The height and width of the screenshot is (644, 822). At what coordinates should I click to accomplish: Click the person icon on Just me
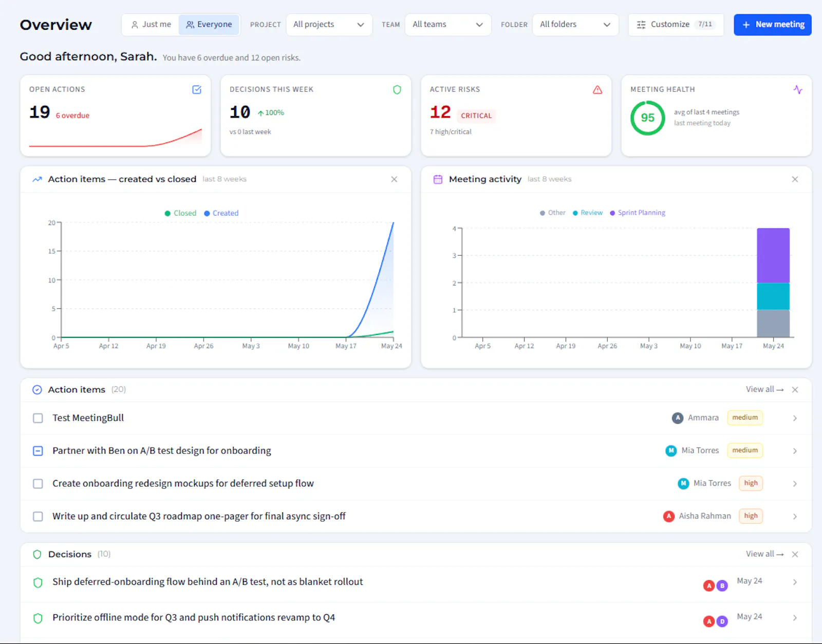pyautogui.click(x=135, y=25)
